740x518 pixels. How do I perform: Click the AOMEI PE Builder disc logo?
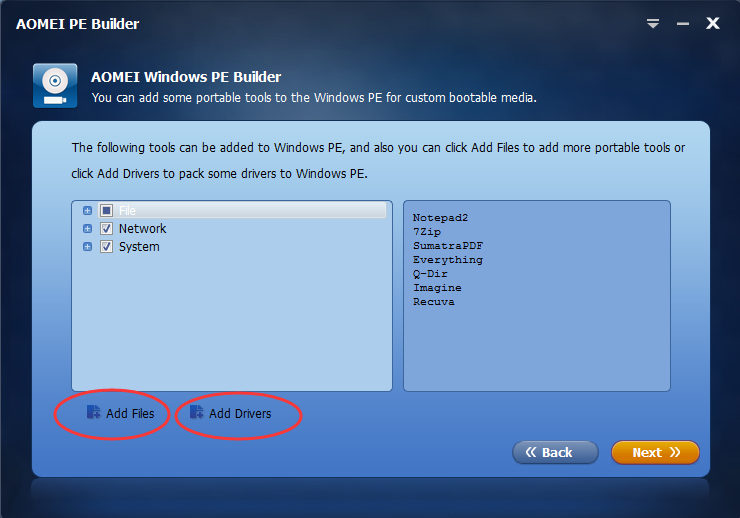[55, 86]
